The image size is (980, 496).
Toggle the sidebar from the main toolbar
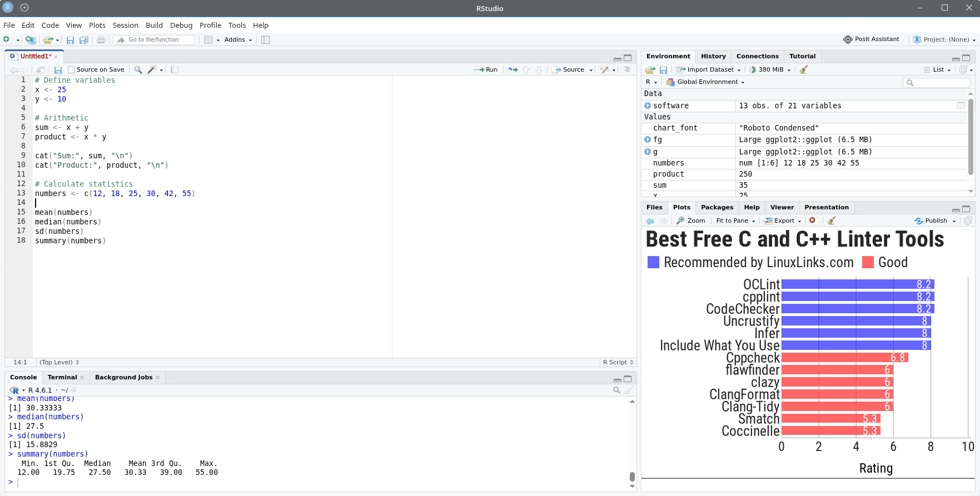(266, 39)
